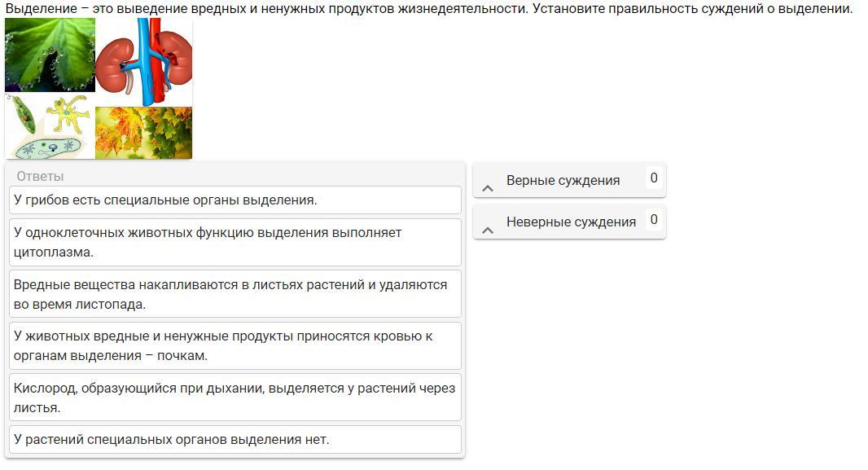
Task: Choose the answer about blood carrying waste to kidneys
Action: tap(235, 345)
